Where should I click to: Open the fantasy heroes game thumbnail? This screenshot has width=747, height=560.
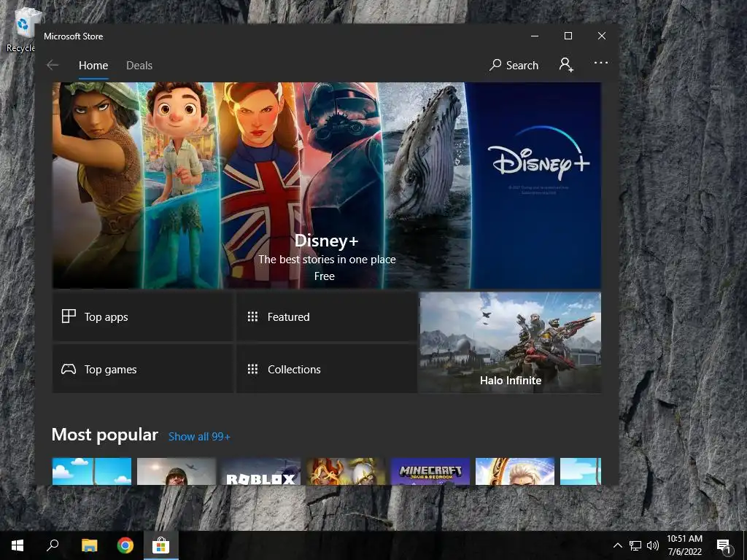[x=345, y=472]
